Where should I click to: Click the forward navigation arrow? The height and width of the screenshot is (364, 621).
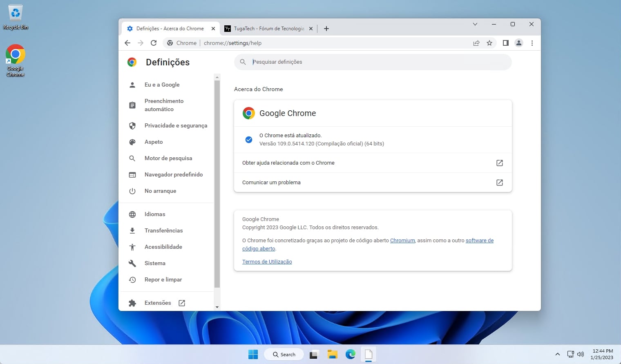[x=141, y=43]
